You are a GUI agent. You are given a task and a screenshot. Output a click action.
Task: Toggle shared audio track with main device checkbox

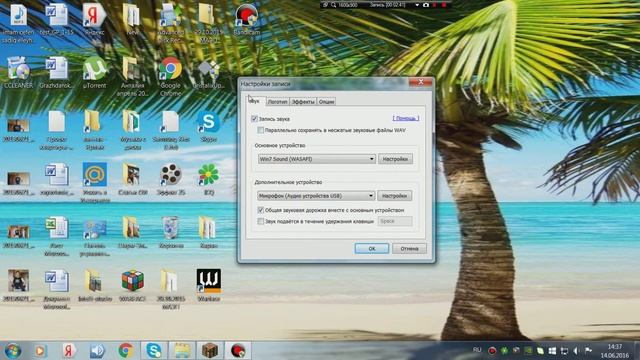(260, 210)
